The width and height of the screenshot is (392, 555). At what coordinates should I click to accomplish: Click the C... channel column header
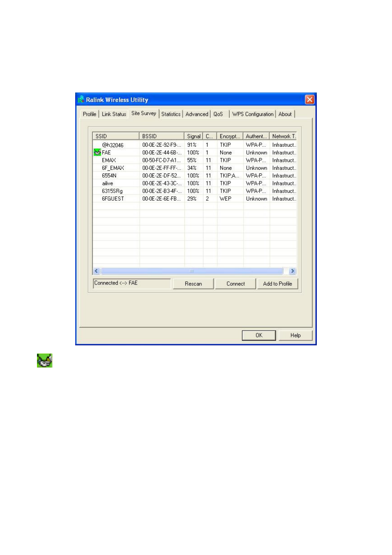(x=210, y=136)
